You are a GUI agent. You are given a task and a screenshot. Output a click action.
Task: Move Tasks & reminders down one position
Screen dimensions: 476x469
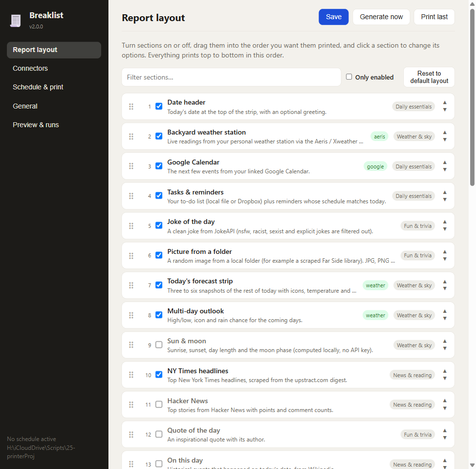coord(445,199)
